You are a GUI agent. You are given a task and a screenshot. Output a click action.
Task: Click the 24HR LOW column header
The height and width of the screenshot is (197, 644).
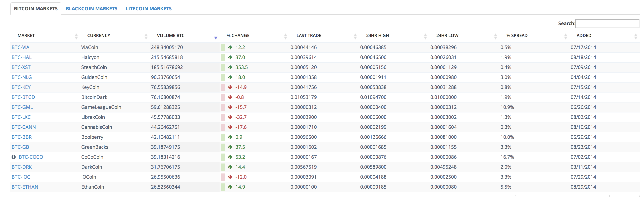(447, 35)
